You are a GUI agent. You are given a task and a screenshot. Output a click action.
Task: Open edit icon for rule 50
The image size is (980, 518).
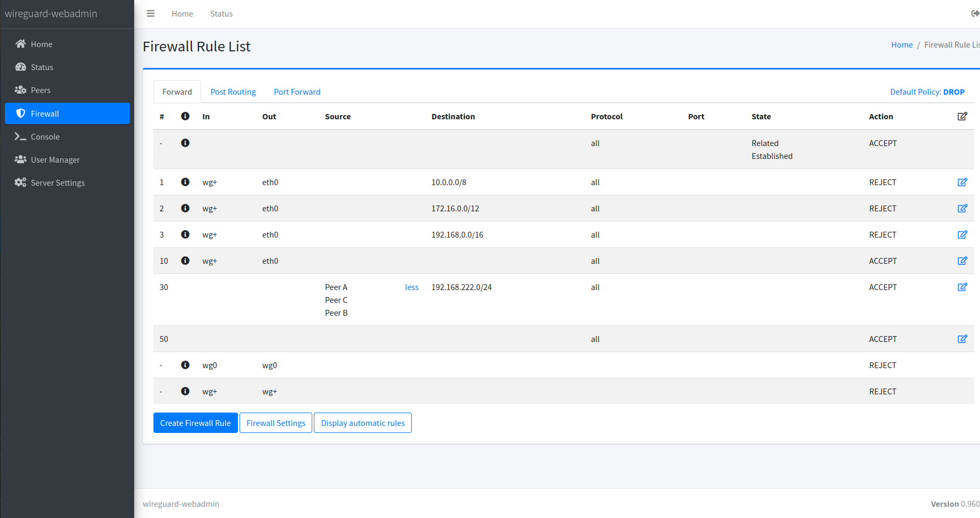(962, 339)
